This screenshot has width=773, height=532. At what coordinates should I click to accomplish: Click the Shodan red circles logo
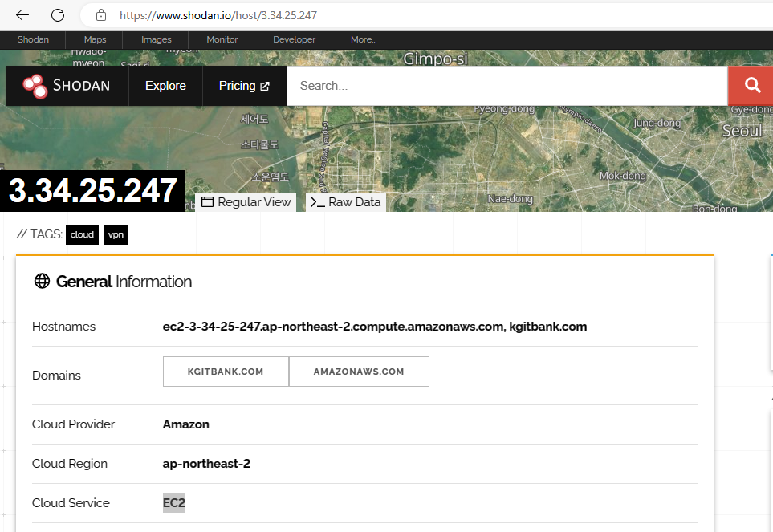[x=35, y=86]
